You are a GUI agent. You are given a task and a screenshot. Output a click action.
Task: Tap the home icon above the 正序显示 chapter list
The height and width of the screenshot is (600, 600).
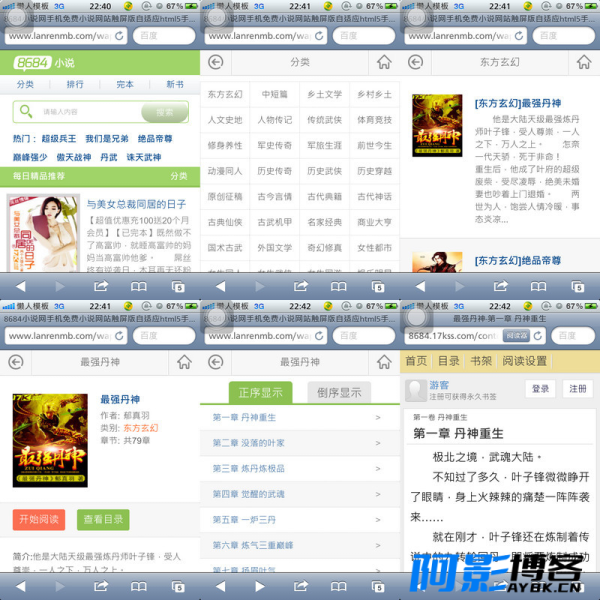(384, 362)
